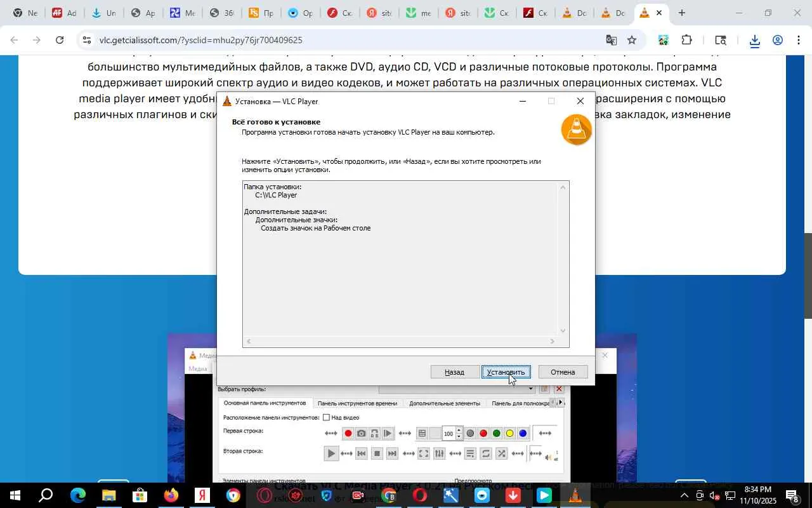812x508 pixels.
Task: Switch to the "Op" browser tab
Action: click(x=300, y=13)
